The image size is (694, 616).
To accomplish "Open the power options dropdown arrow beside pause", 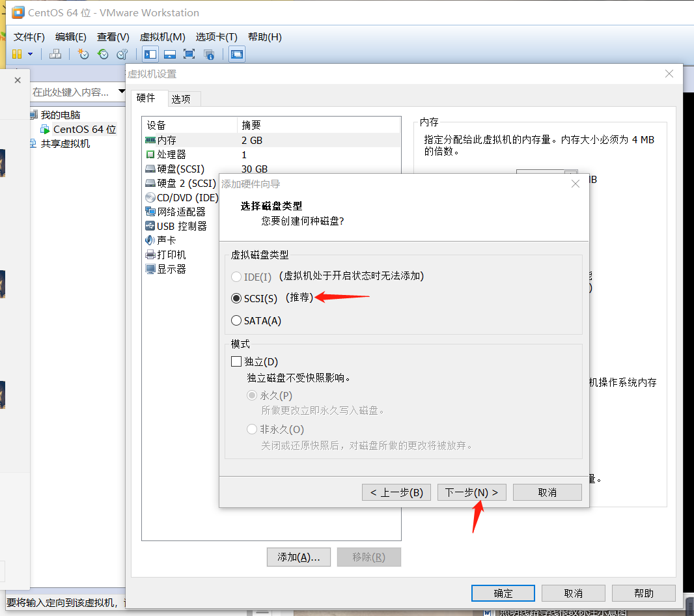I will click(30, 54).
